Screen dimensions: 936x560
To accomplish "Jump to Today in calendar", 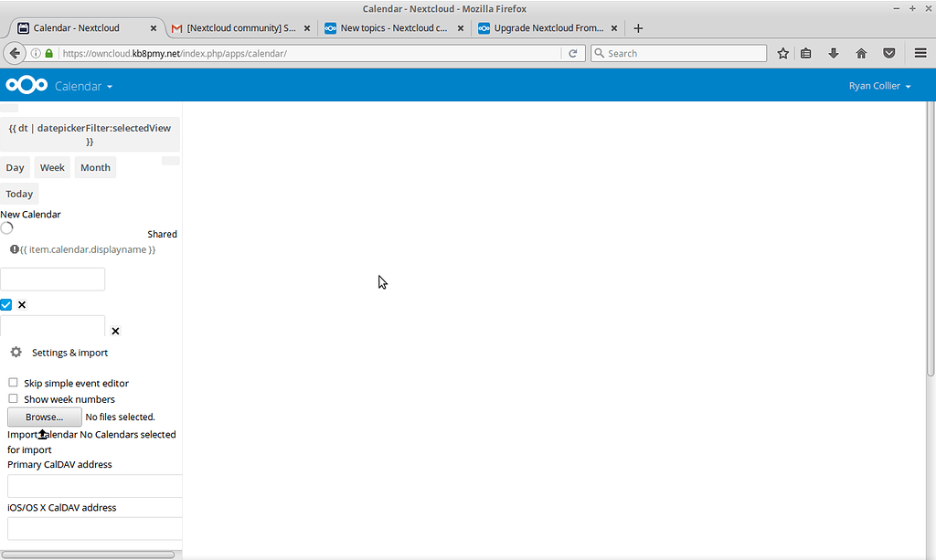I will (19, 194).
